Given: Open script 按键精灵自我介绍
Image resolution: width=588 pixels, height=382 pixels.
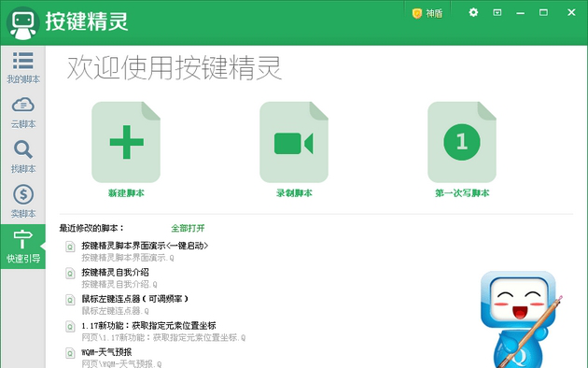Looking at the screenshot, I should [115, 273].
